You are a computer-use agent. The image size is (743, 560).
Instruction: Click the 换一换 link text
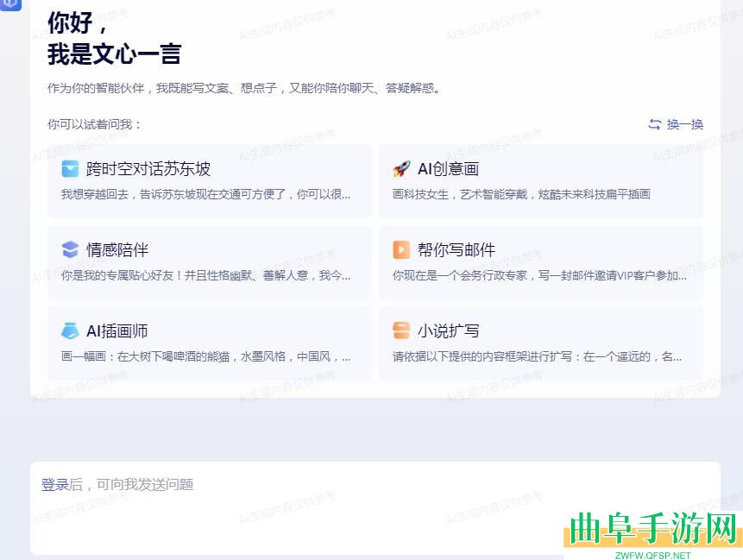tap(684, 124)
